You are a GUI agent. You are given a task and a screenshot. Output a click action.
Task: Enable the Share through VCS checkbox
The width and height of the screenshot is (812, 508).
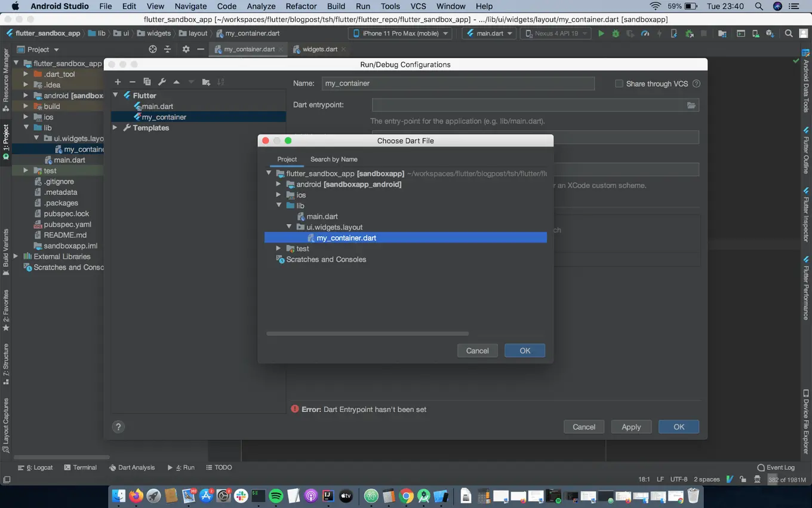[619, 84]
